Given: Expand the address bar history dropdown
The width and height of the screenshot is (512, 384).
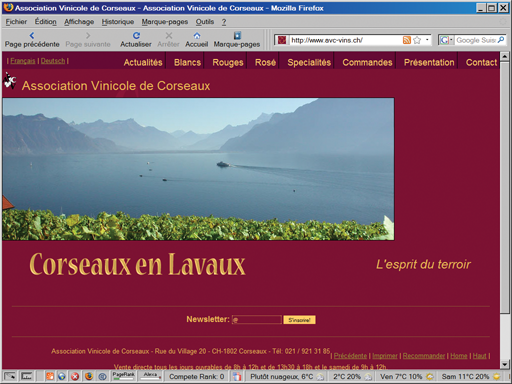Looking at the screenshot, I should tap(427, 40).
